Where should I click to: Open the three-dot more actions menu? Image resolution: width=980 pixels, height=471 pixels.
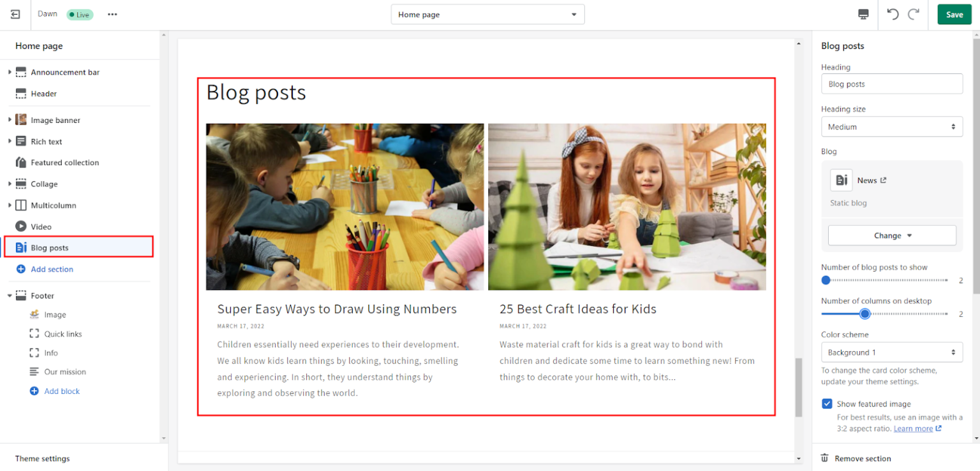[112, 14]
